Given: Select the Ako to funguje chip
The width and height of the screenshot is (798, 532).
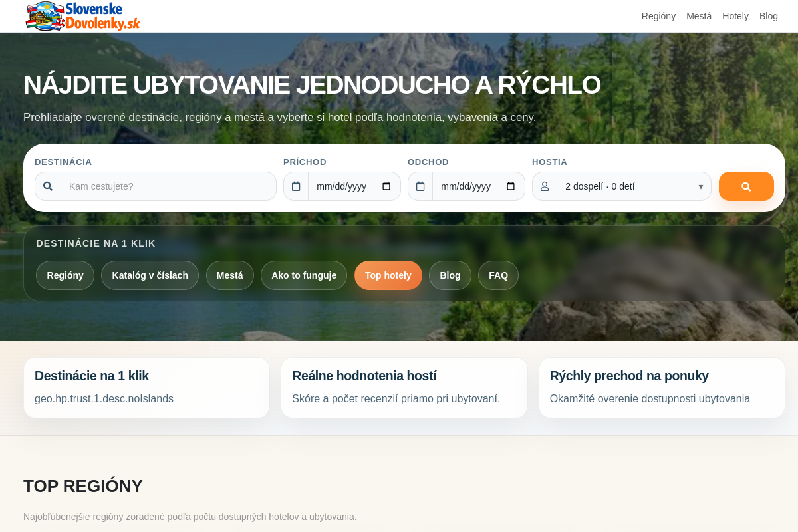Looking at the screenshot, I should pyautogui.click(x=304, y=275).
